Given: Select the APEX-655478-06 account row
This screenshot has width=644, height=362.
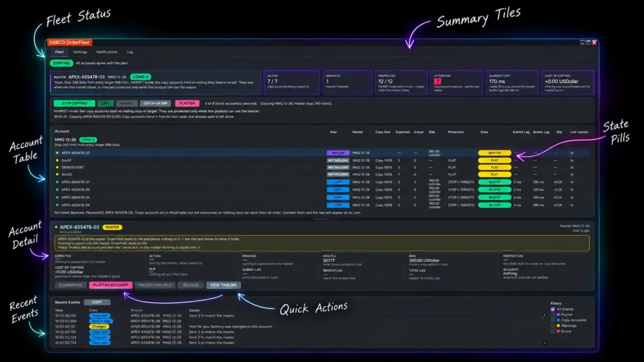Looking at the screenshot, I should pyautogui.click(x=322, y=190).
